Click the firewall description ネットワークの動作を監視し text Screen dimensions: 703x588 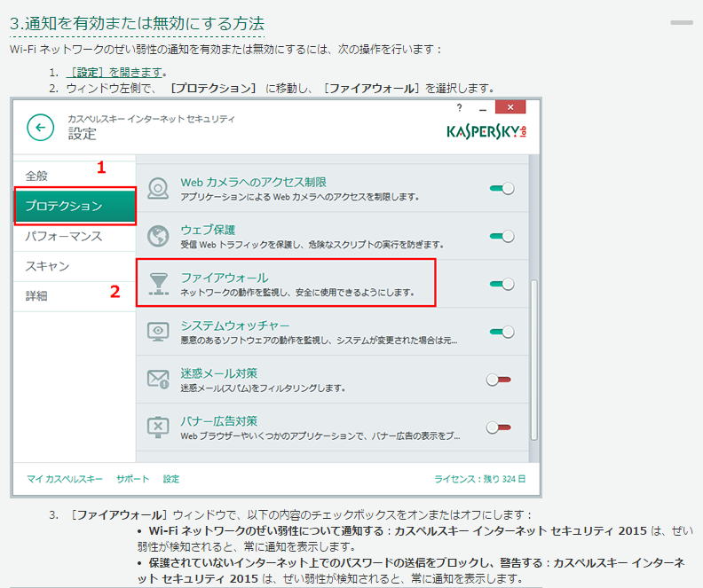(297, 293)
